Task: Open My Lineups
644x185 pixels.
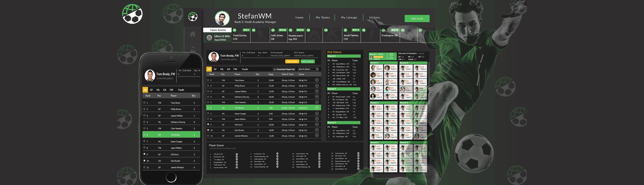Action: tap(349, 17)
